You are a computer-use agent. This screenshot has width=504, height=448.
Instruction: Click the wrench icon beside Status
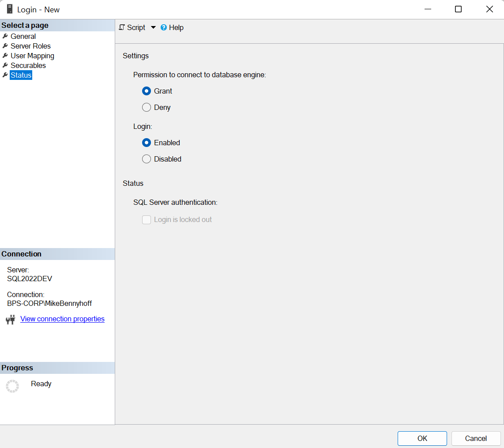tap(5, 75)
